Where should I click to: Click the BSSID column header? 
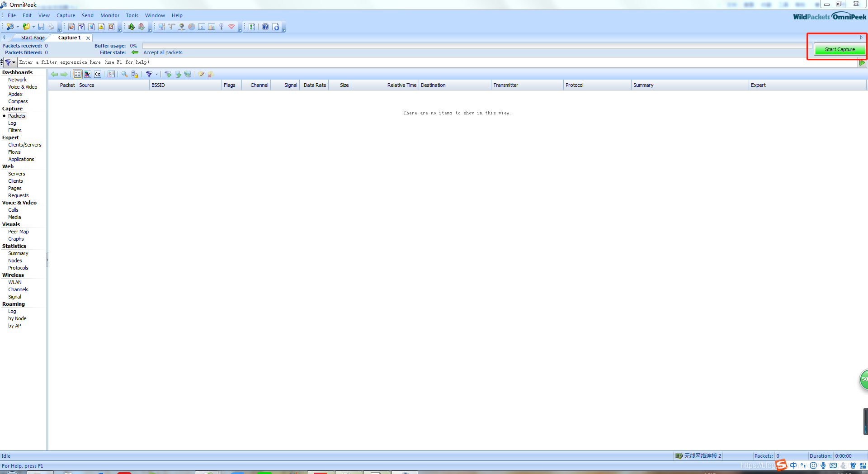185,85
